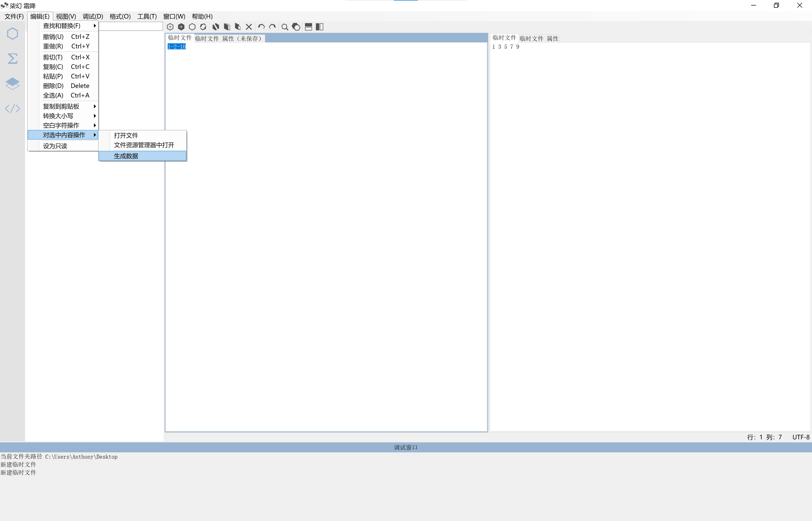The image size is (812, 521).
Task: Expand the 复制到剪贴板 submenu
Action: tap(63, 106)
